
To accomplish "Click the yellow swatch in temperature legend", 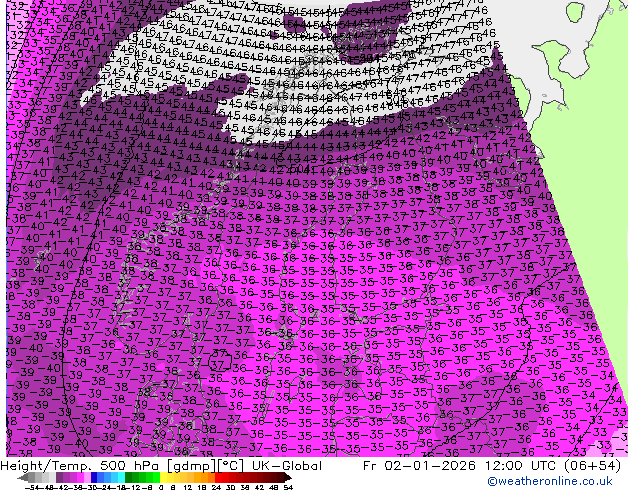I will (163, 478).
